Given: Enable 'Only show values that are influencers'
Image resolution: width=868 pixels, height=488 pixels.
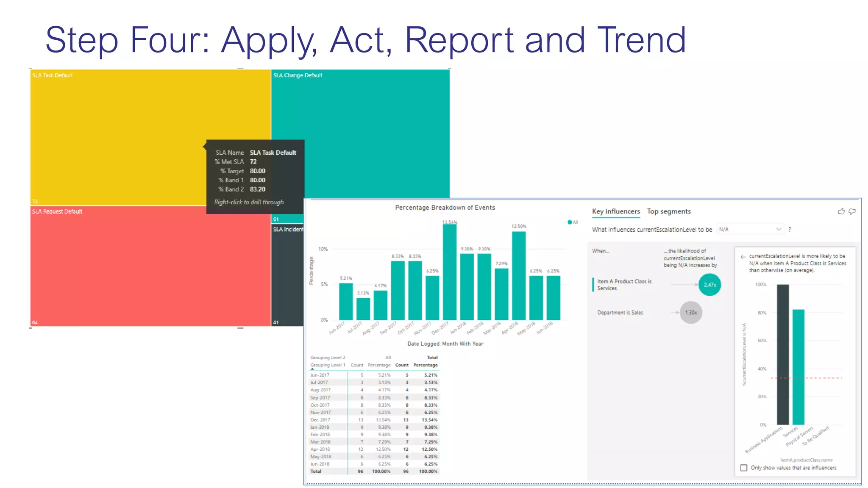Looking at the screenshot, I should 744,468.
